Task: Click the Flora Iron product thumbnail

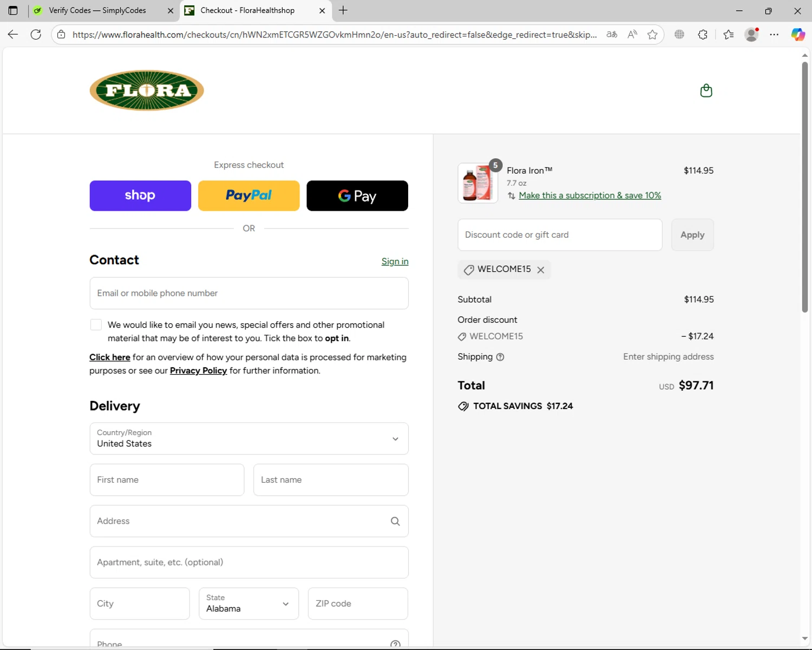Action: click(477, 183)
